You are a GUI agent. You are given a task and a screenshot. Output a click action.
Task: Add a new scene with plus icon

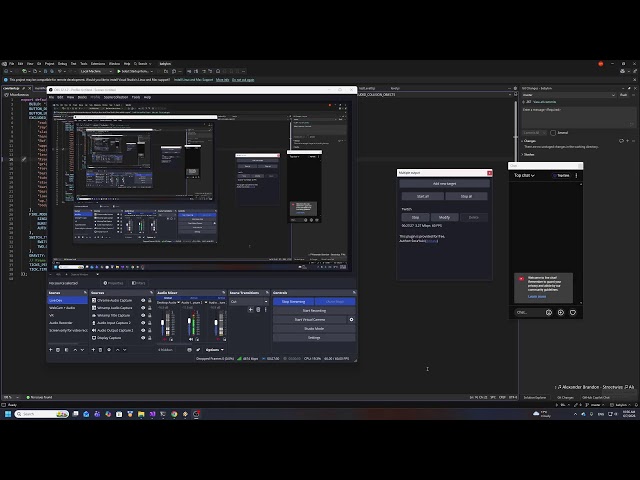tap(51, 350)
